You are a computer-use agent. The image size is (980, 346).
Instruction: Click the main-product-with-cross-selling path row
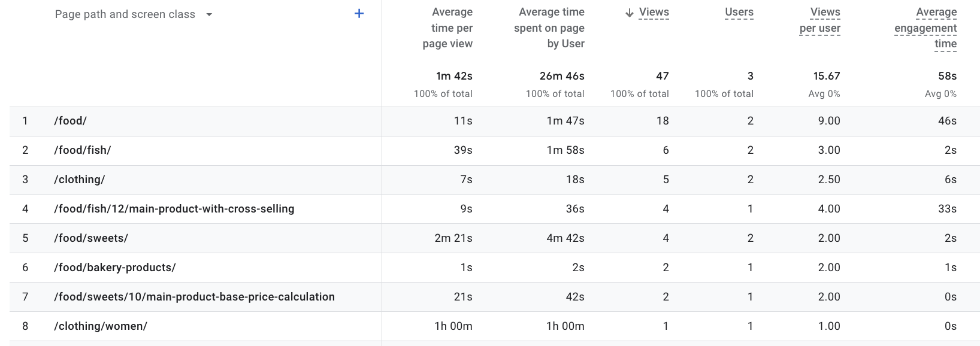tap(174, 209)
